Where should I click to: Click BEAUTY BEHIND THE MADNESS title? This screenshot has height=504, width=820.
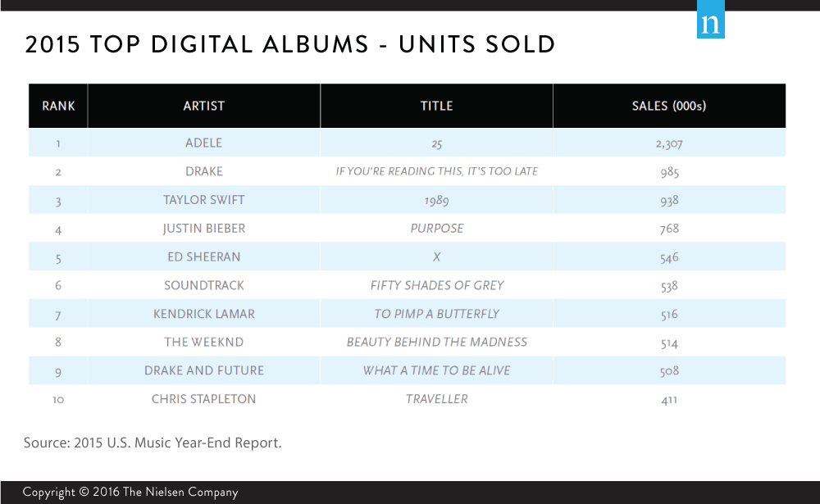(x=437, y=342)
